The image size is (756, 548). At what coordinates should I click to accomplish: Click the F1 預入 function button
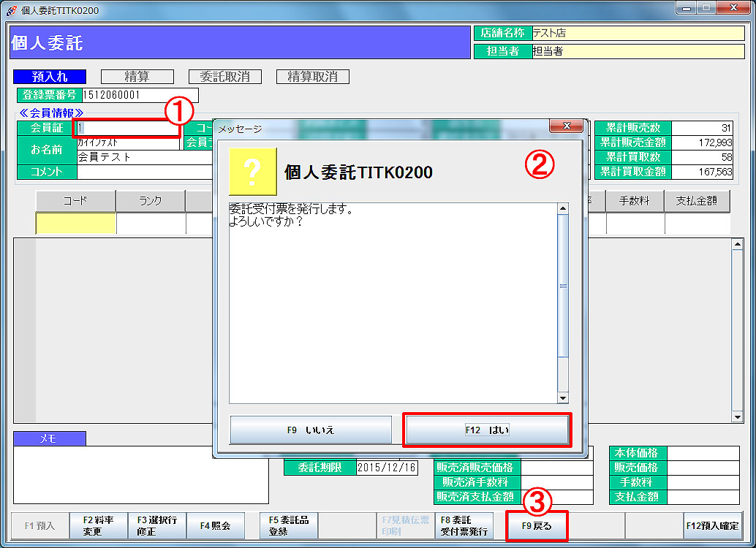(x=40, y=525)
